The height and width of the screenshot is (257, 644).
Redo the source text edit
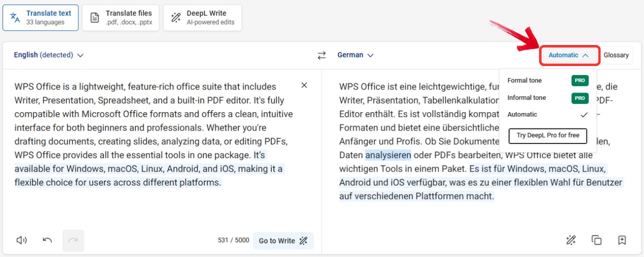click(x=73, y=240)
